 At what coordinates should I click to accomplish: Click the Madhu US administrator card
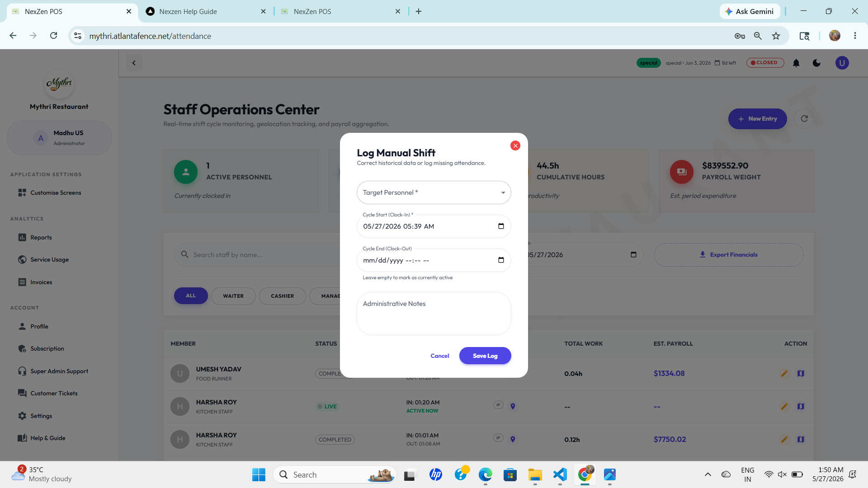[59, 138]
